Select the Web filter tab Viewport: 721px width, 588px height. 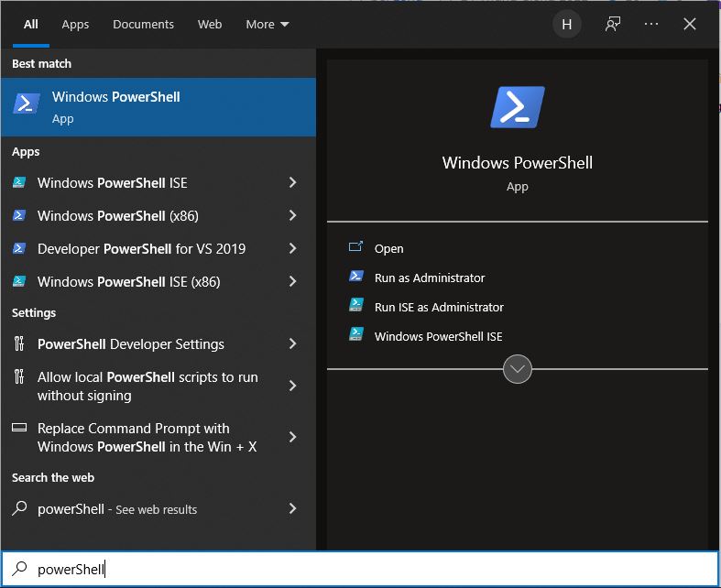point(210,25)
